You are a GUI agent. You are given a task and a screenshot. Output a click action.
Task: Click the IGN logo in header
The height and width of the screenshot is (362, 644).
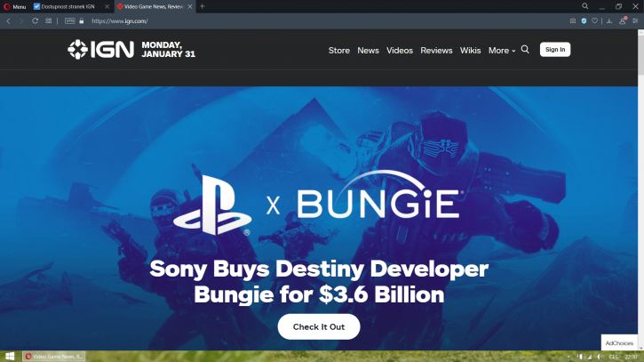tap(100, 50)
